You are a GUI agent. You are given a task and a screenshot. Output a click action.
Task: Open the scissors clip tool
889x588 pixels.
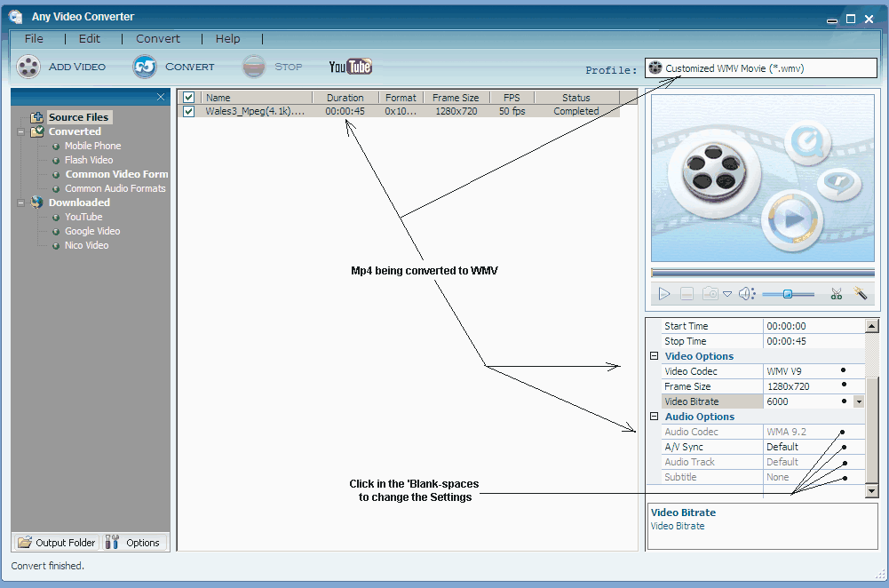pos(836,294)
